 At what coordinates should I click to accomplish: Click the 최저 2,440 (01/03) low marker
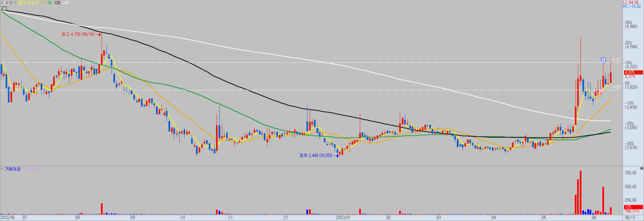316,156
